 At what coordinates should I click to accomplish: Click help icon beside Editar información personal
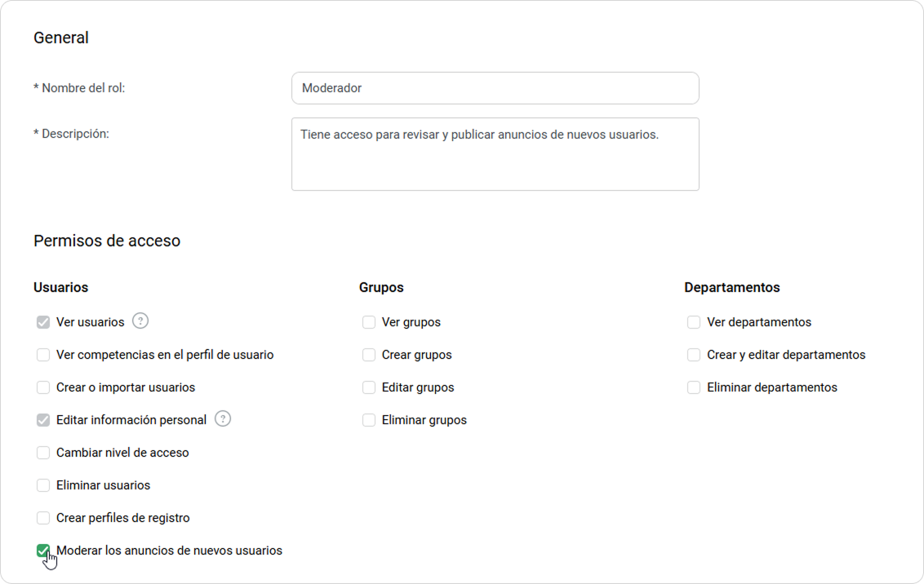click(x=223, y=419)
